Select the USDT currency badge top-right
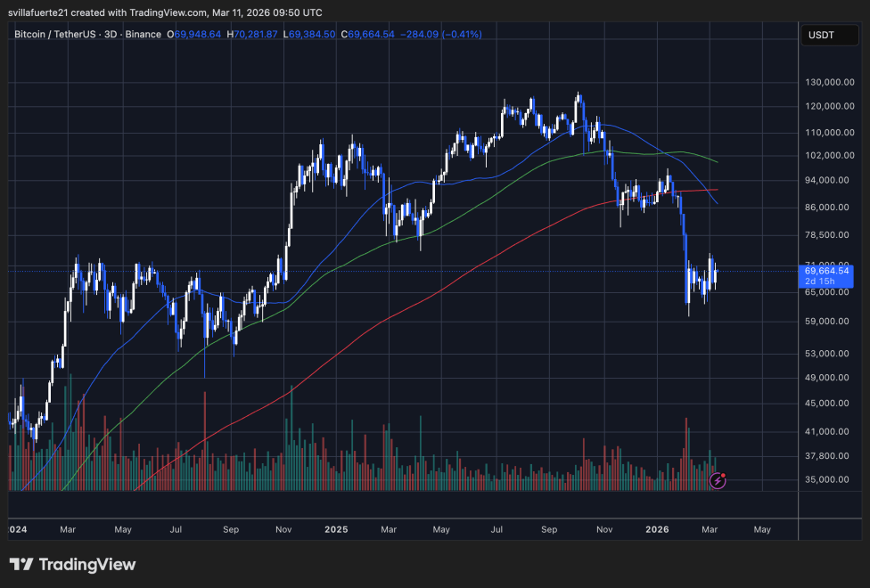870x588 pixels. (828, 34)
